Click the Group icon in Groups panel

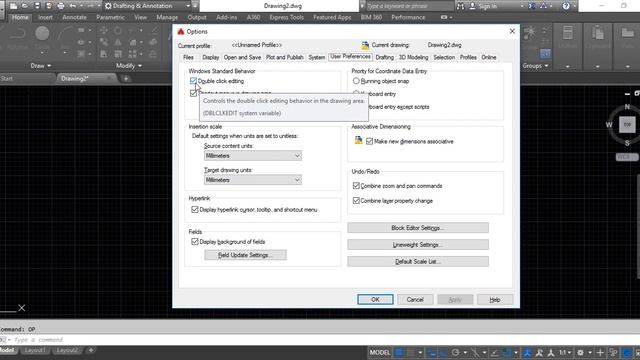[530, 33]
